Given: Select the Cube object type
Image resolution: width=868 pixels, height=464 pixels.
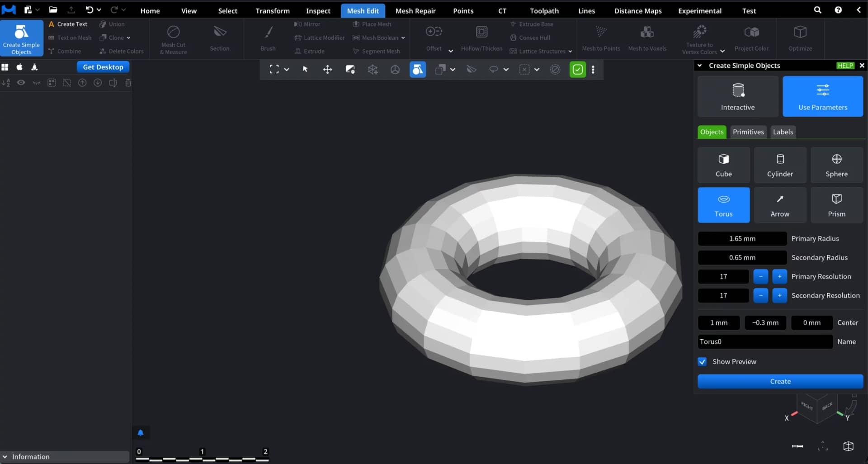Looking at the screenshot, I should pyautogui.click(x=723, y=165).
